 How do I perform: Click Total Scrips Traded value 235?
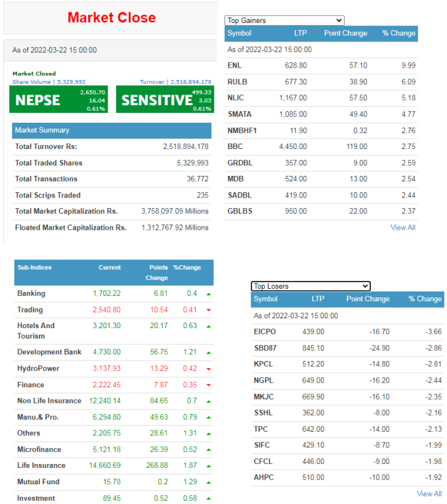pos(203,195)
